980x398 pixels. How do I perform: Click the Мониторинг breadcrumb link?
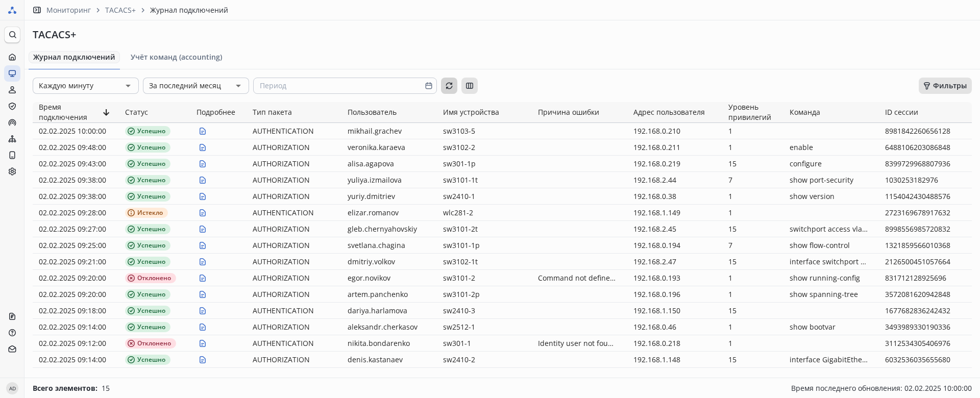[x=68, y=10]
